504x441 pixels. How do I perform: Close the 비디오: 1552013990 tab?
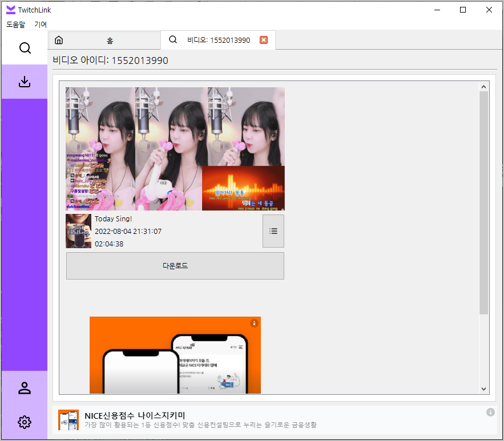[x=264, y=40]
